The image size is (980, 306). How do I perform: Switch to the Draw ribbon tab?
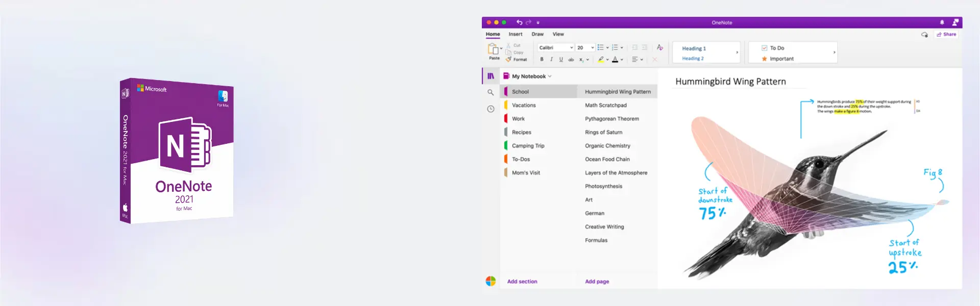537,34
